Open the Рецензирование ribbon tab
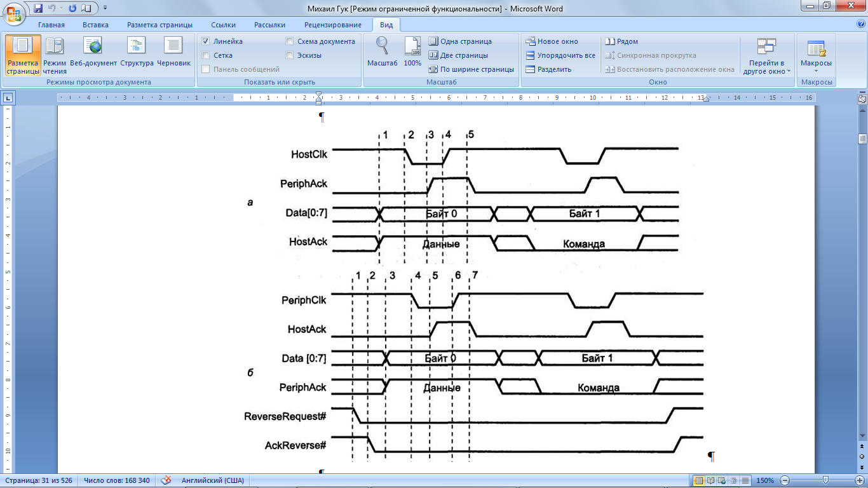 [x=333, y=25]
